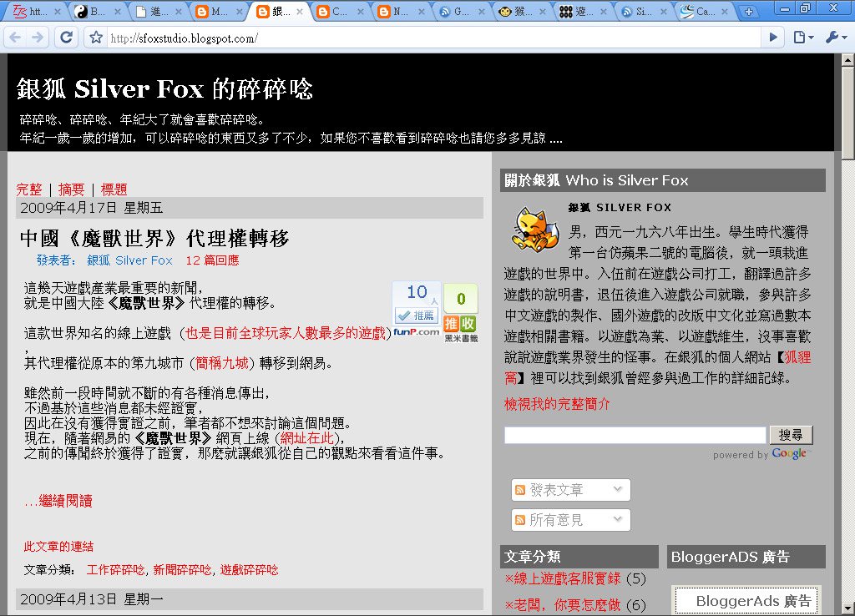Image resolution: width=855 pixels, height=616 pixels.
Task: Close the 'Ca...' tab
Action: (724, 12)
